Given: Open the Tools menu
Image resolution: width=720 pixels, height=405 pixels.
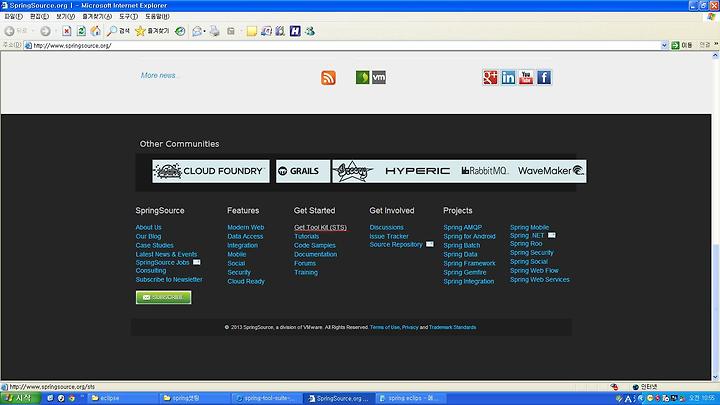Looking at the screenshot, I should 129,16.
